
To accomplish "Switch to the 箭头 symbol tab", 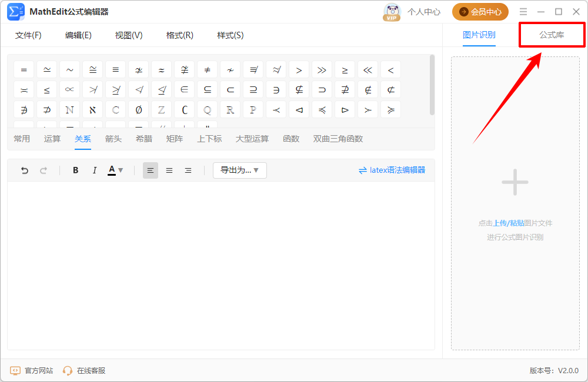I will pos(113,139).
